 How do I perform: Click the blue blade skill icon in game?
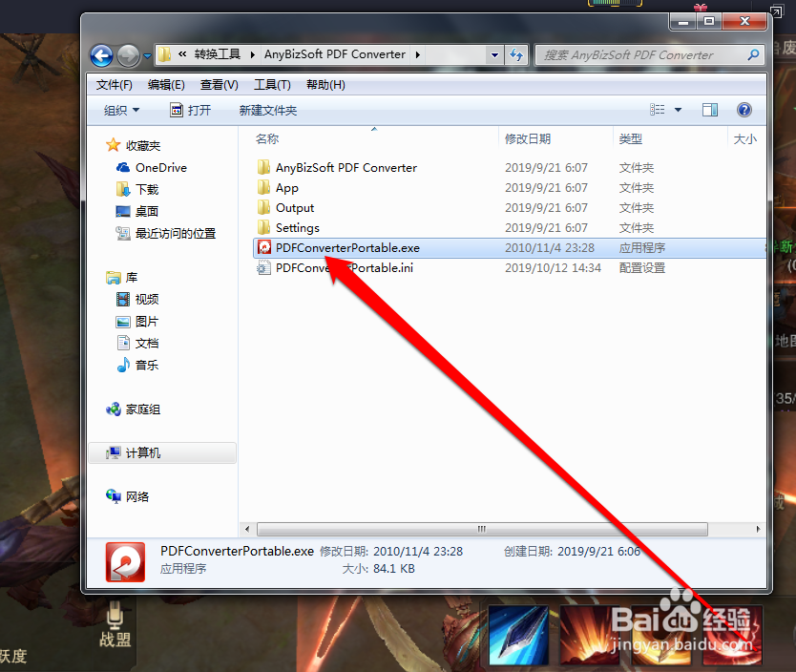click(518, 635)
